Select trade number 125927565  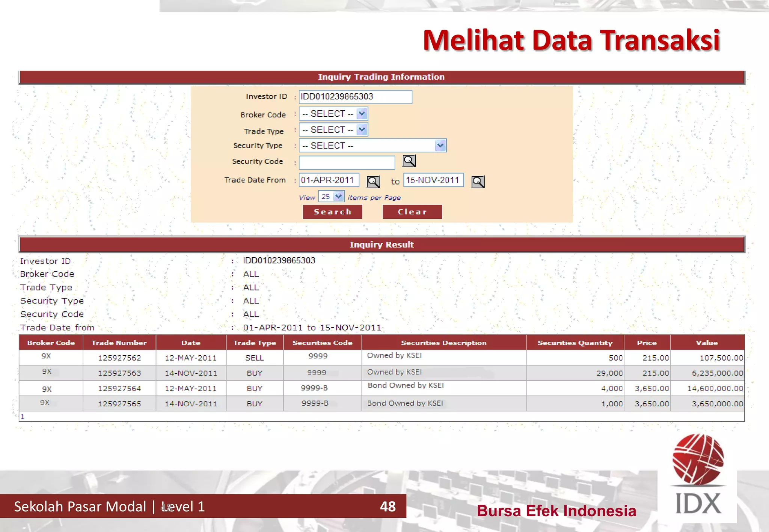(x=119, y=404)
